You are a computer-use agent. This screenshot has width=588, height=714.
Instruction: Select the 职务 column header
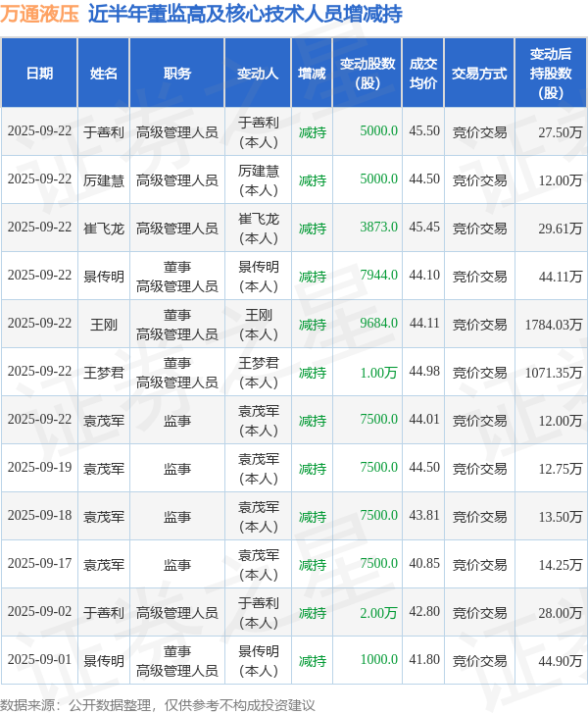click(x=177, y=74)
